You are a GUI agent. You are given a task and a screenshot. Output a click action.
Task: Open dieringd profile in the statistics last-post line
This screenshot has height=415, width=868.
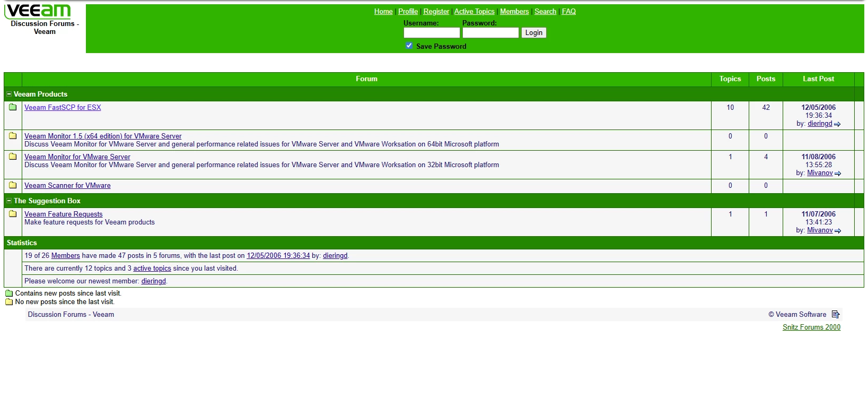[335, 255]
